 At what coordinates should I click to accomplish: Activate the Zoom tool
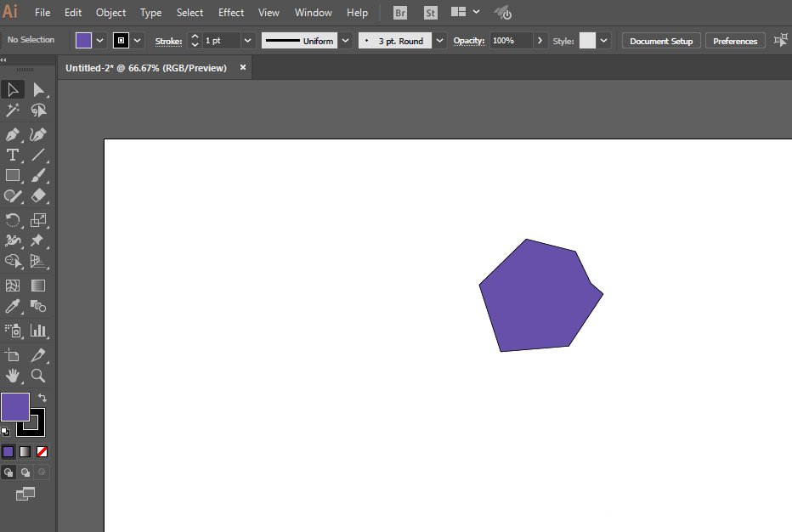[x=38, y=376]
